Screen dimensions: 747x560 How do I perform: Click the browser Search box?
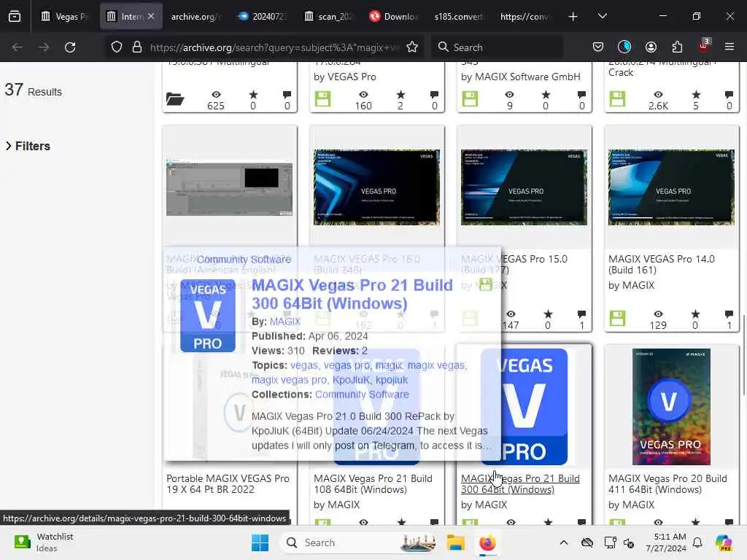(x=498, y=47)
